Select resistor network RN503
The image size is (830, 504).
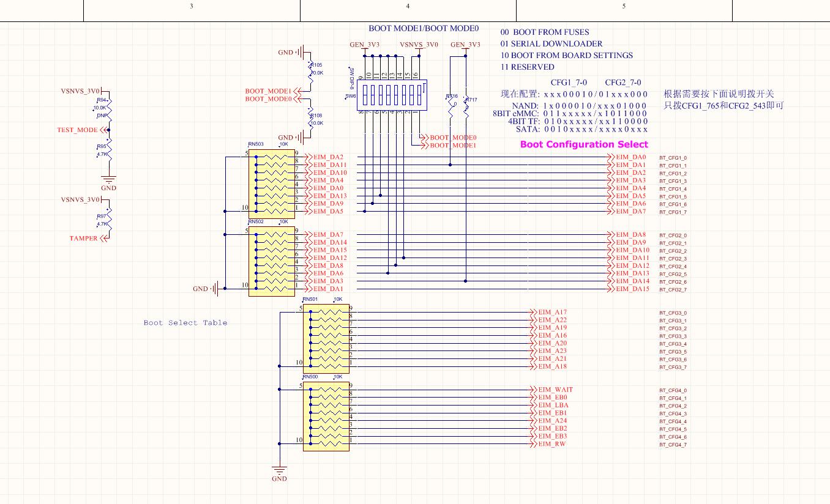[x=272, y=184]
